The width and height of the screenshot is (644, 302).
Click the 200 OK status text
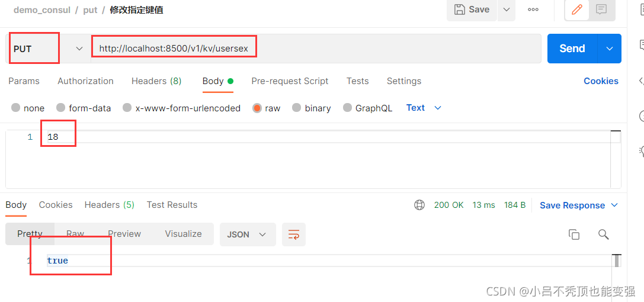click(x=448, y=205)
